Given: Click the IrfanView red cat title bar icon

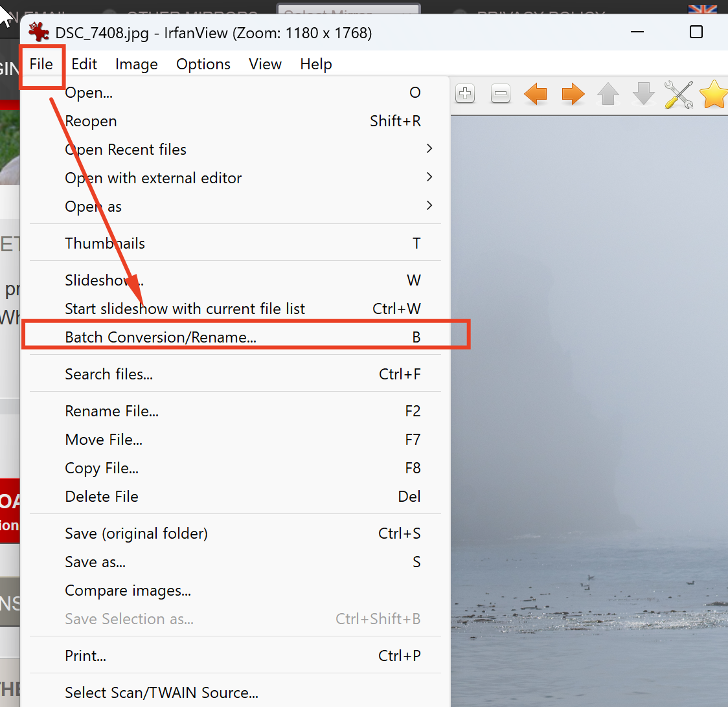Looking at the screenshot, I should (x=39, y=32).
